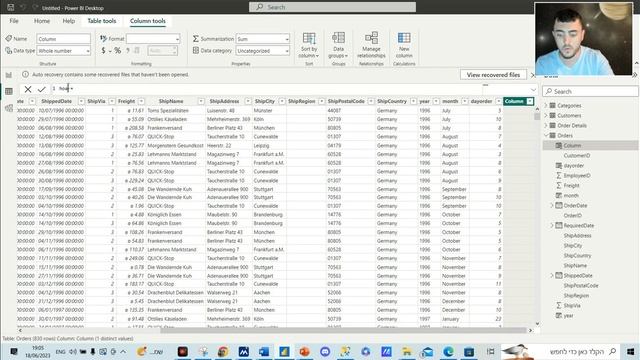This screenshot has height=360, width=640.
Task: Click the save icon in title bar
Action: pos(11,7)
